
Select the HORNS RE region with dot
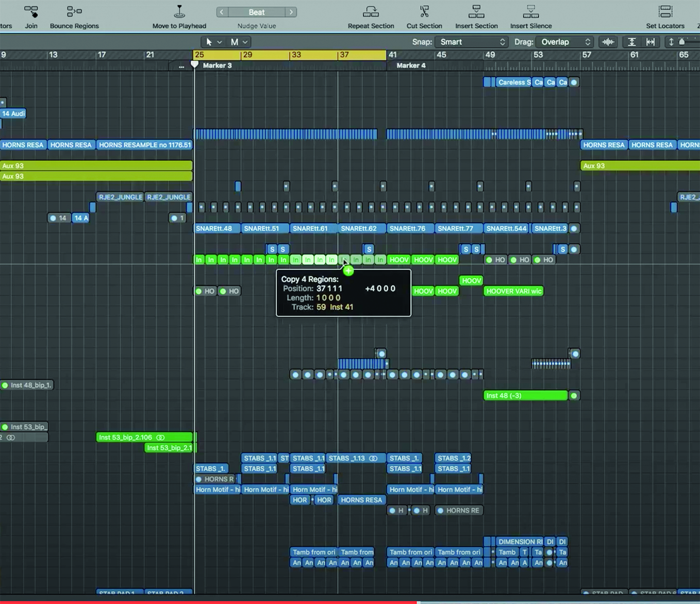tap(459, 511)
